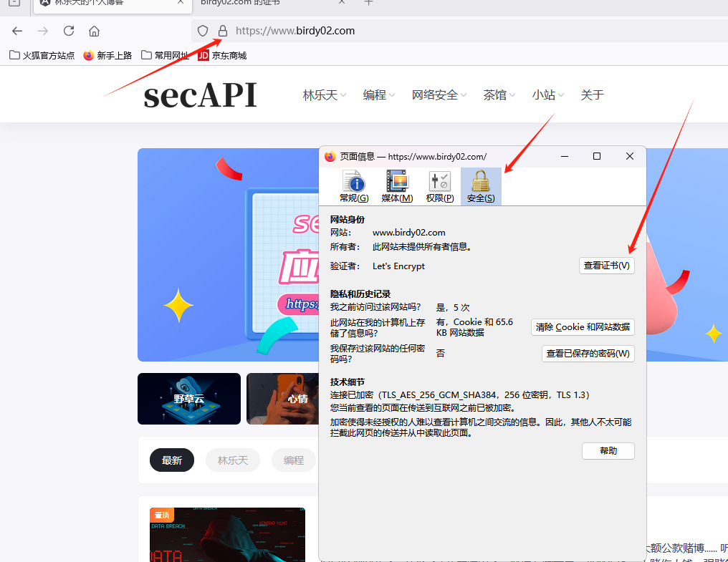Expand the 茶馆 navigation dropdown

(x=499, y=95)
